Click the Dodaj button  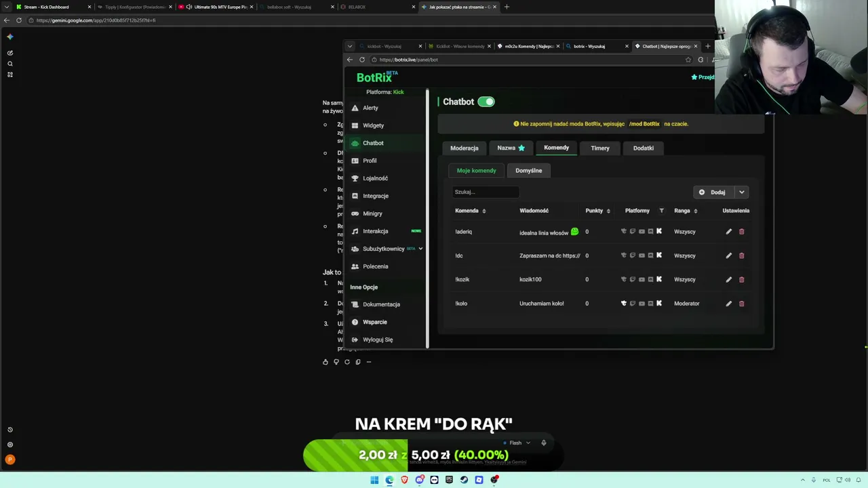pos(713,192)
